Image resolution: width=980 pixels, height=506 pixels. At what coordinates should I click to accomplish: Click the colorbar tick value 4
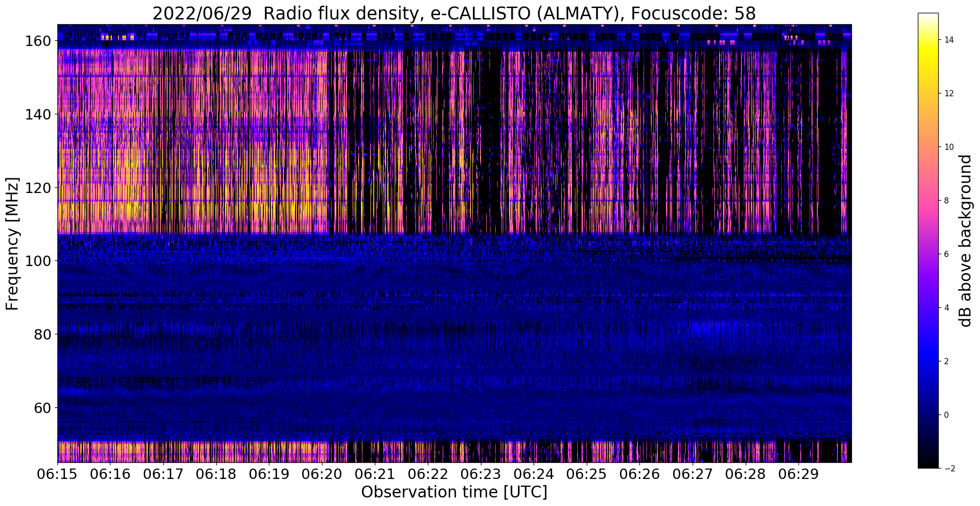click(947, 308)
